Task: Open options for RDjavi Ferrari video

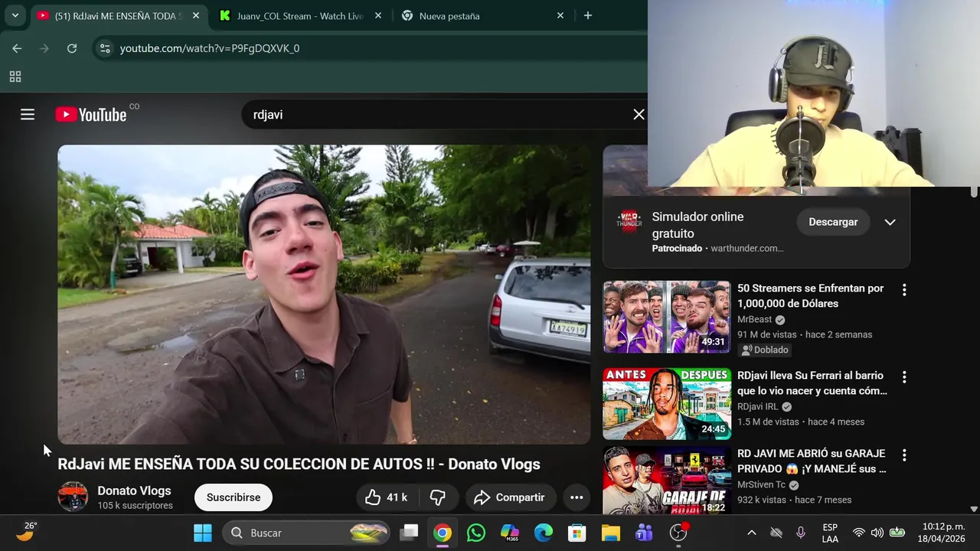Action: 904,377
